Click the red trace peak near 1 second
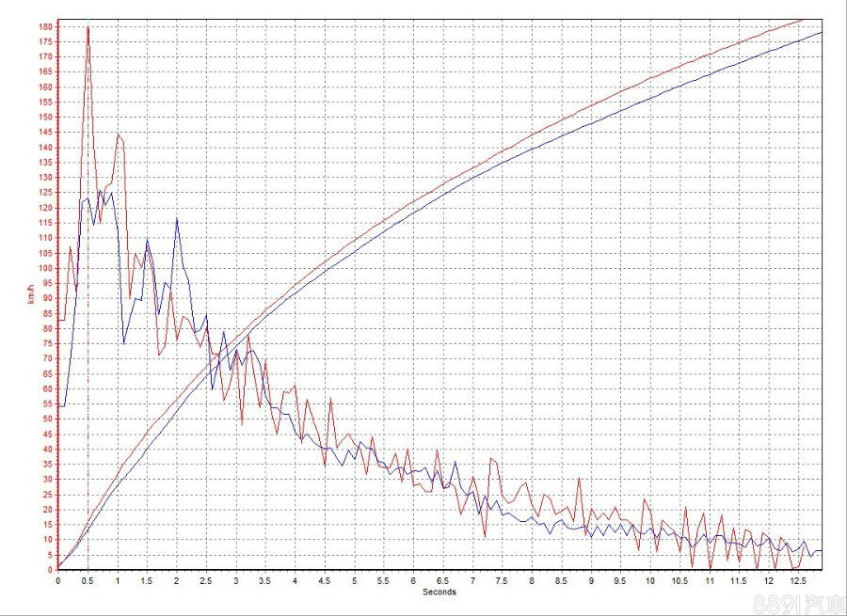The image size is (847, 616). pyautogui.click(x=118, y=134)
